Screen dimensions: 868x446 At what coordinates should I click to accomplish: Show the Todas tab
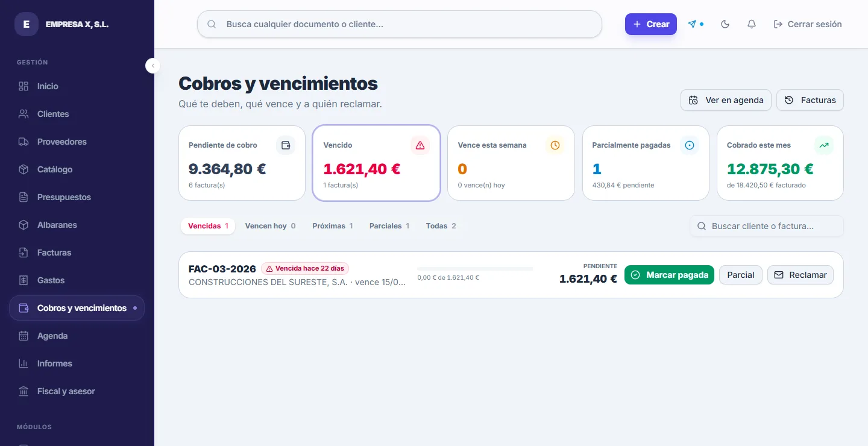click(441, 226)
